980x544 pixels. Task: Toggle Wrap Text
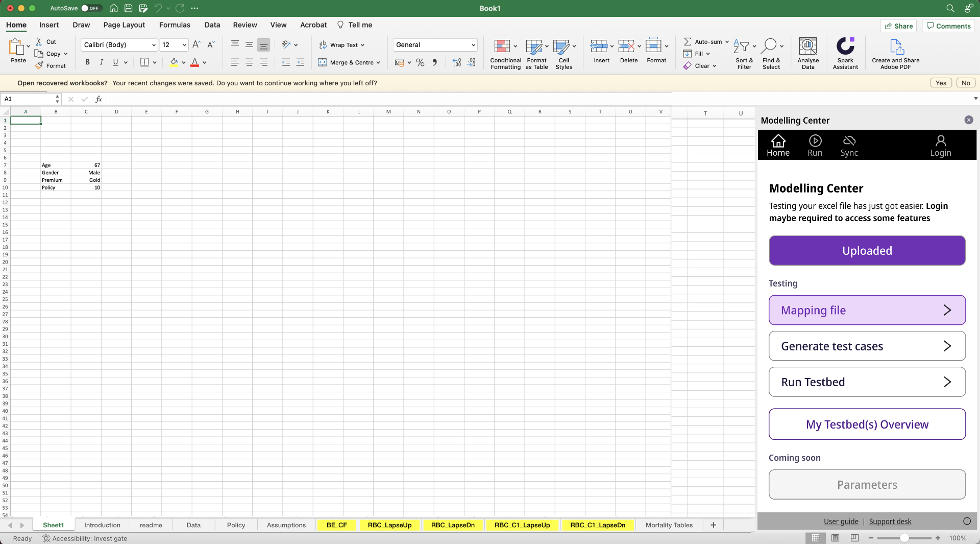coord(341,45)
